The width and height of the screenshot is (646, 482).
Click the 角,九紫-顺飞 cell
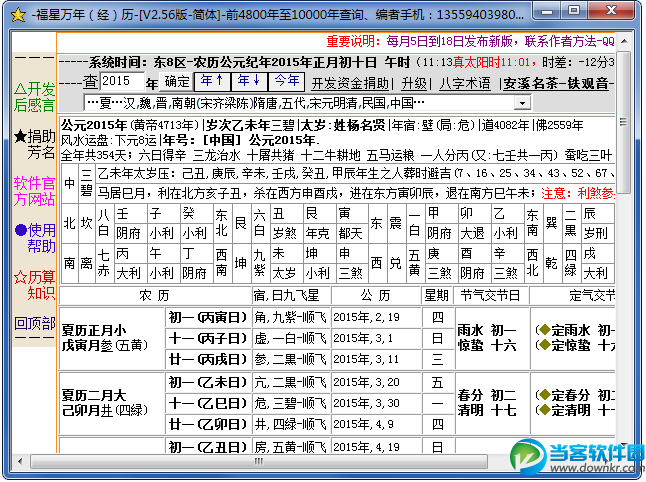[291, 317]
